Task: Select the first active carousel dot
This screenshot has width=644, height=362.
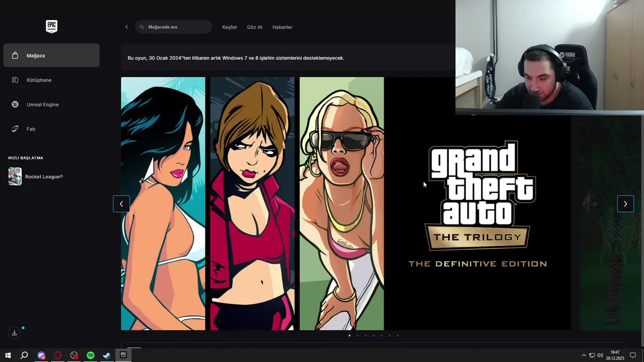Action: [x=349, y=335]
